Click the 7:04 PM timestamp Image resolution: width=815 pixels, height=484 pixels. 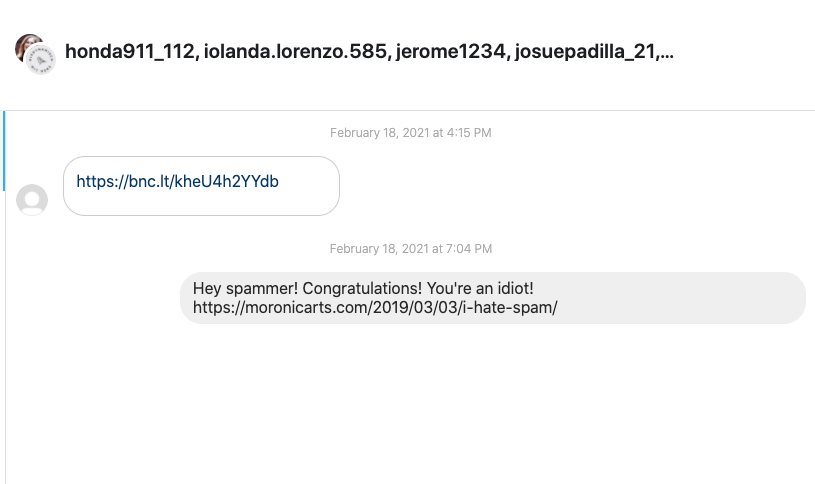click(x=410, y=249)
